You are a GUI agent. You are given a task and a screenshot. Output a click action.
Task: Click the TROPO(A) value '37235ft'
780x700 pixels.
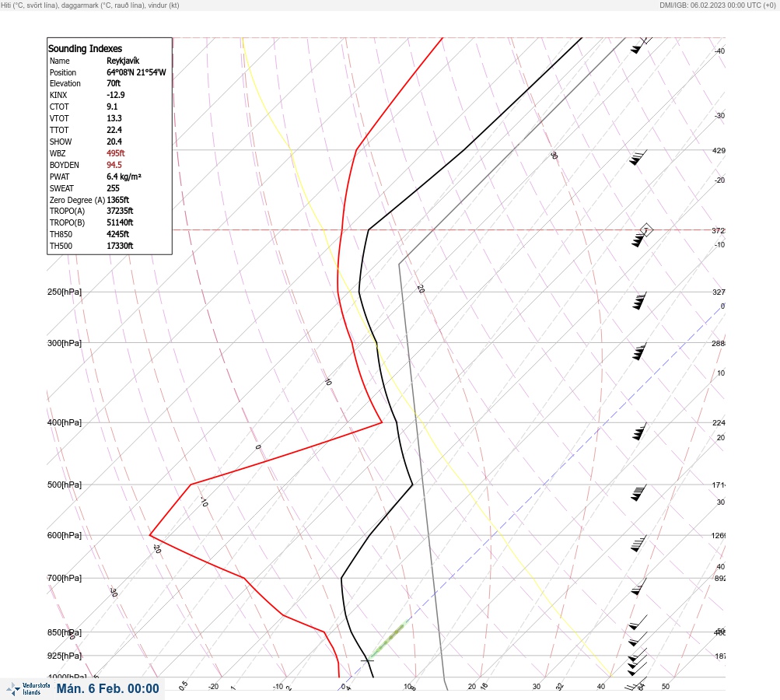click(120, 211)
